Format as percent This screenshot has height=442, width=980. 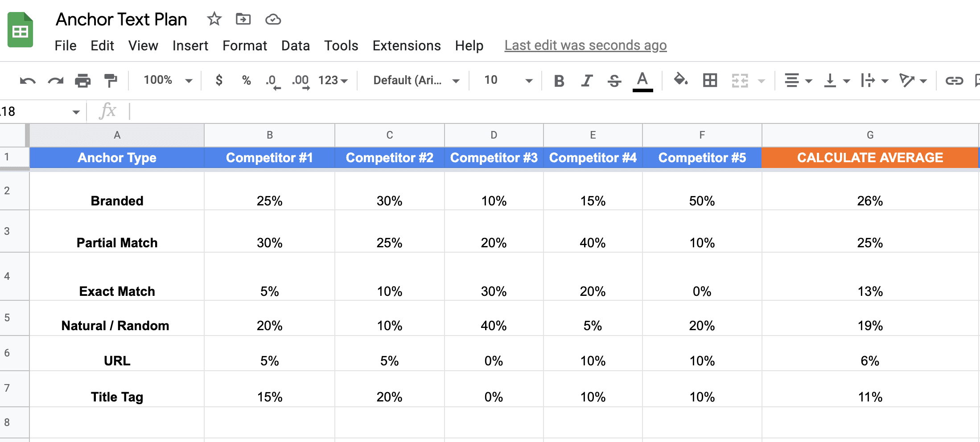tap(246, 80)
